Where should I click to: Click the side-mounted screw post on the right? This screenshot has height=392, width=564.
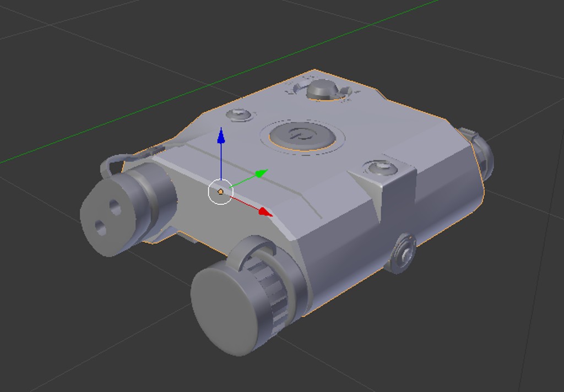[403, 253]
